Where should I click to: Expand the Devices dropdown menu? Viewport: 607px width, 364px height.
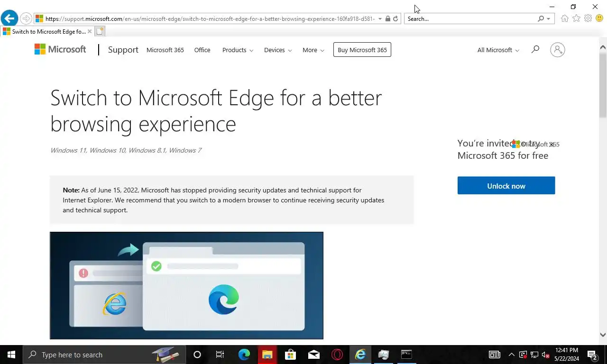tap(278, 50)
